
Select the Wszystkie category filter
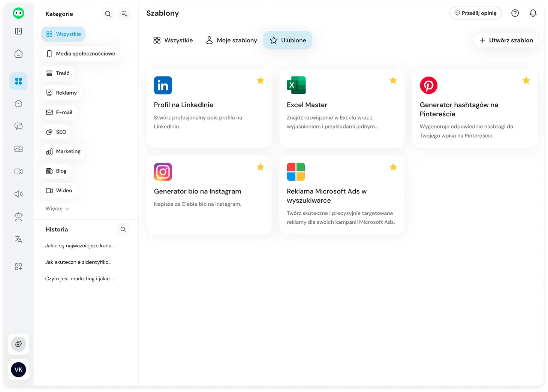click(x=63, y=34)
